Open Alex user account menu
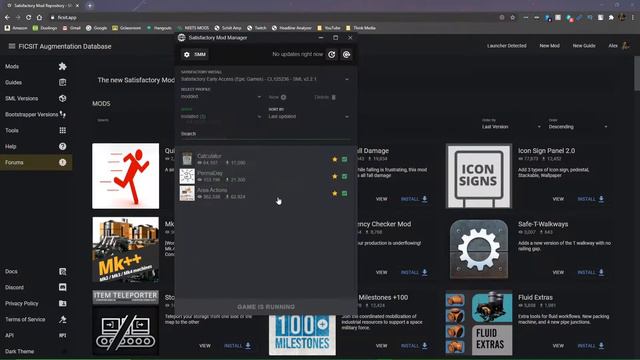This screenshot has height=360, width=640. coord(618,46)
